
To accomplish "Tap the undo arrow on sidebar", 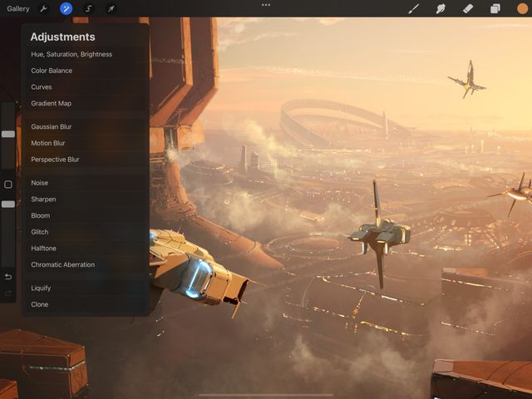I will click(x=8, y=277).
